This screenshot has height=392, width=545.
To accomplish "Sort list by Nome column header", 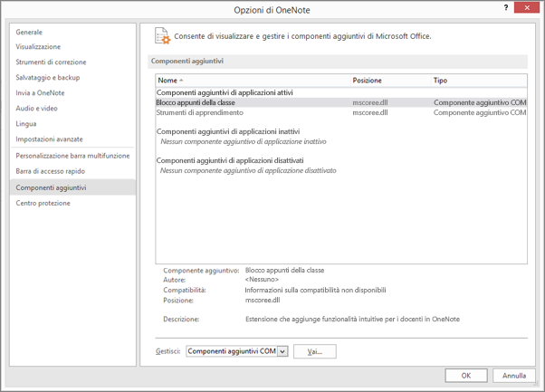I will [x=253, y=81].
